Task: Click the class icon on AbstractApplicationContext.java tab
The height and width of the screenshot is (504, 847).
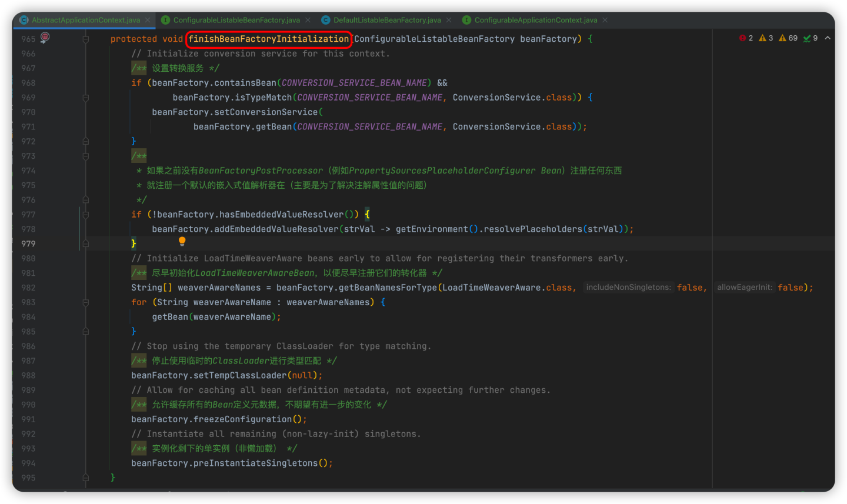Action: [24, 20]
